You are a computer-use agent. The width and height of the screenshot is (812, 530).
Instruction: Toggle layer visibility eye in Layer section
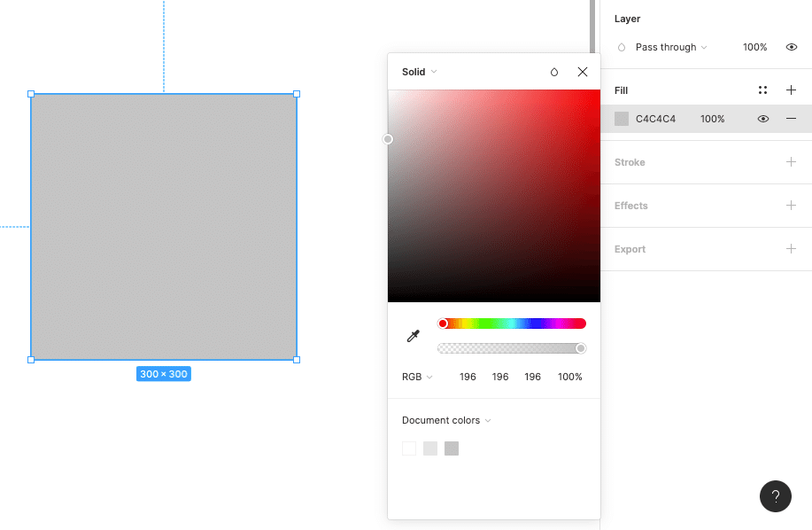pyautogui.click(x=792, y=47)
